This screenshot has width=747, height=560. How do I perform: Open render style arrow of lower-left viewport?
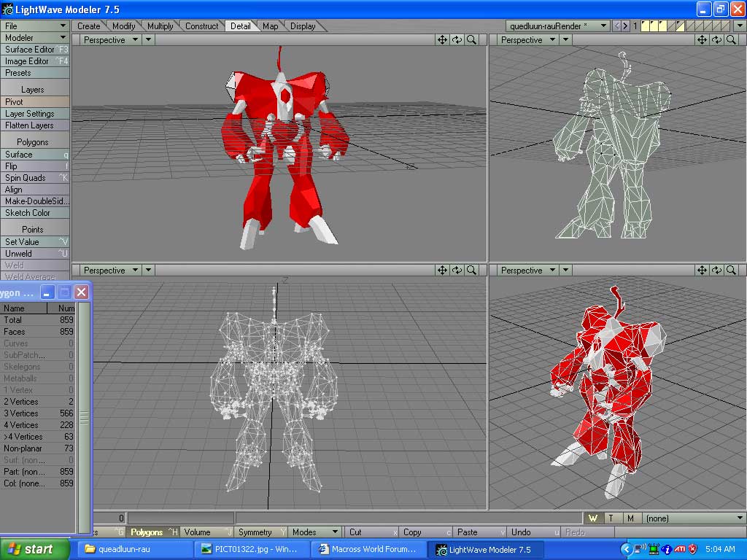pyautogui.click(x=149, y=271)
